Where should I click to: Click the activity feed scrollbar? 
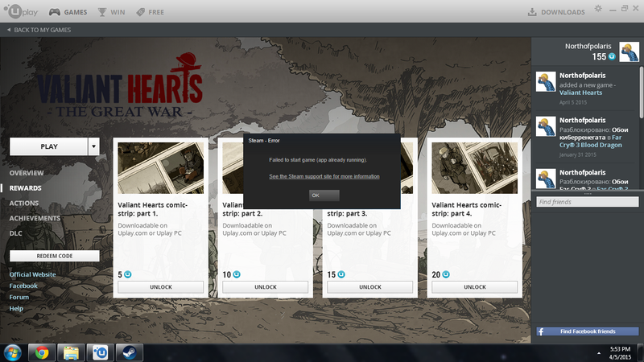click(641, 93)
